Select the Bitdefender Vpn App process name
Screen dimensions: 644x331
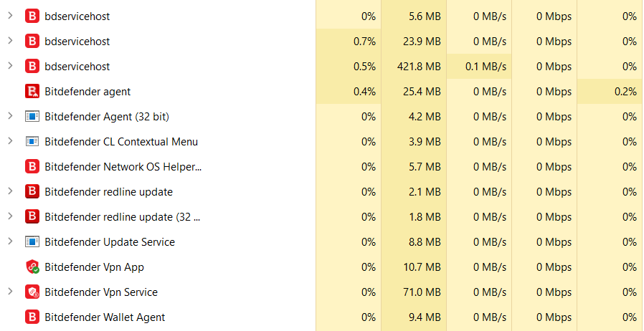94,267
